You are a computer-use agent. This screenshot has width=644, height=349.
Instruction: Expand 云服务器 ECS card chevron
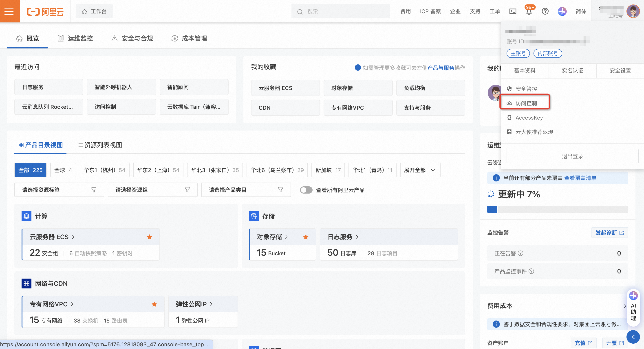[73, 237]
